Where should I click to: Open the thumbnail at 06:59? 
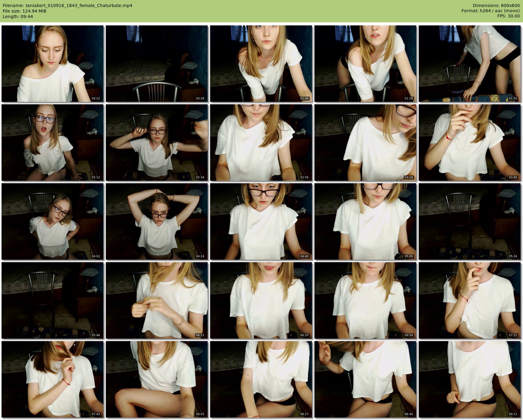coord(365,300)
